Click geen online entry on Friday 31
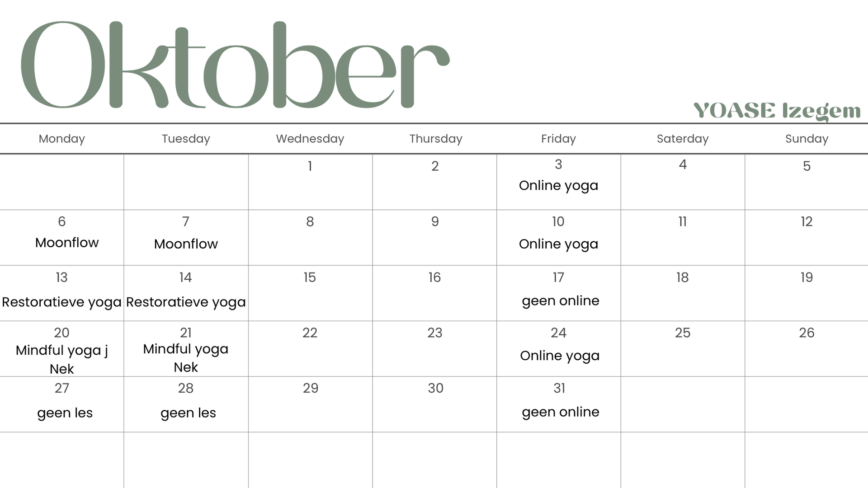The image size is (868, 488). [x=560, y=412]
